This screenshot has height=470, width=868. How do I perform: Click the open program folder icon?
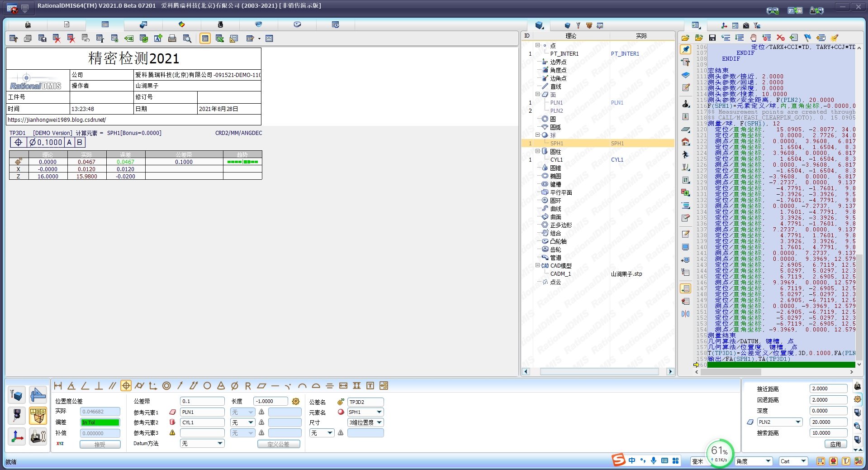685,38
